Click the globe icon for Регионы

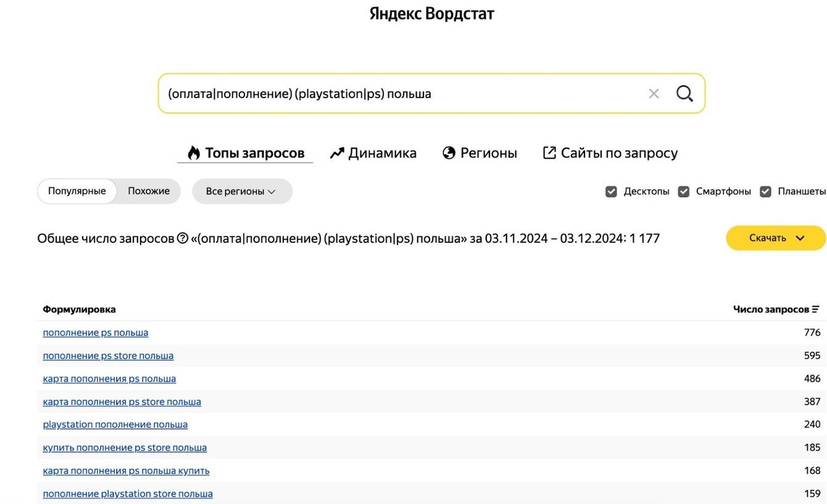pos(449,153)
